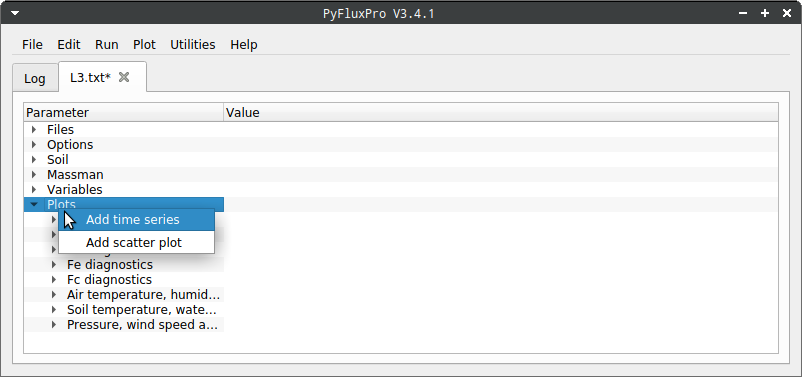This screenshot has width=802, height=377.
Task: Expand the Fc diagnostics plot entry
Action: (x=54, y=280)
